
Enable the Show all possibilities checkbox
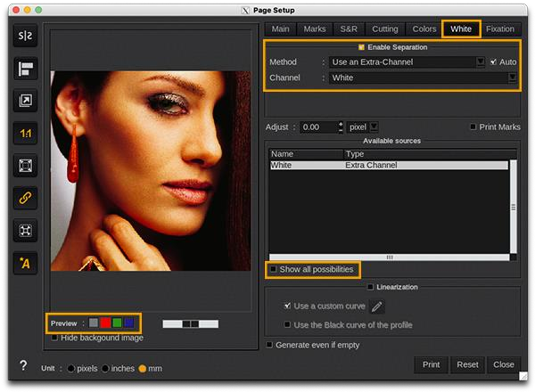coord(275,269)
